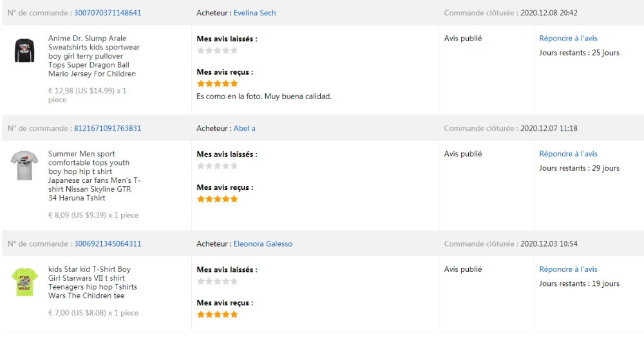This screenshot has height=338, width=644.
Task: View buyer Evelina Sech's profile
Action: point(254,13)
